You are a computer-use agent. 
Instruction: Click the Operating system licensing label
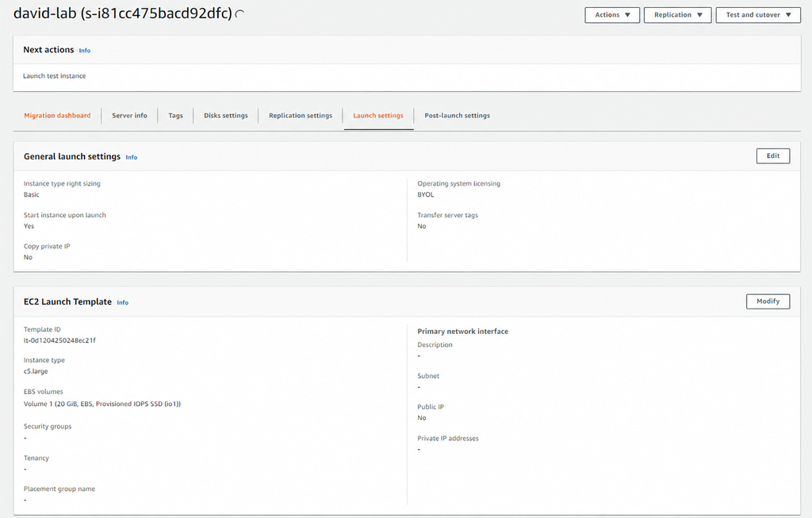459,184
